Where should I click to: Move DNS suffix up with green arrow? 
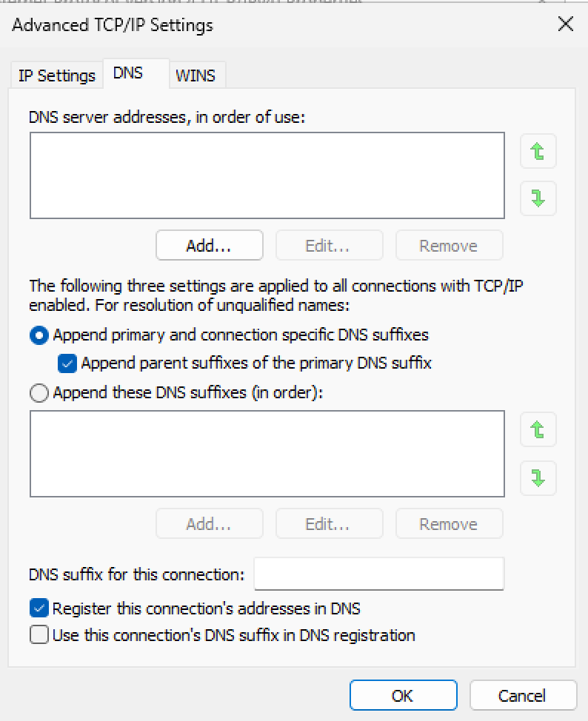click(538, 429)
